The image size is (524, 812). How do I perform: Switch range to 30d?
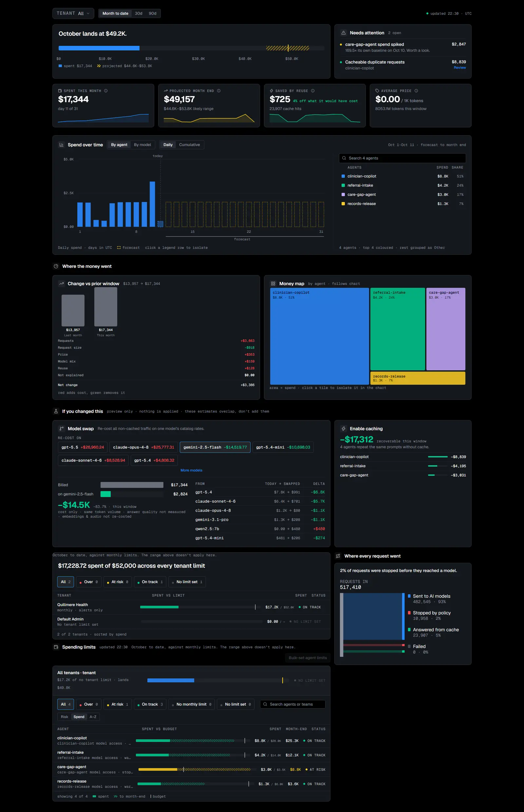coord(139,13)
